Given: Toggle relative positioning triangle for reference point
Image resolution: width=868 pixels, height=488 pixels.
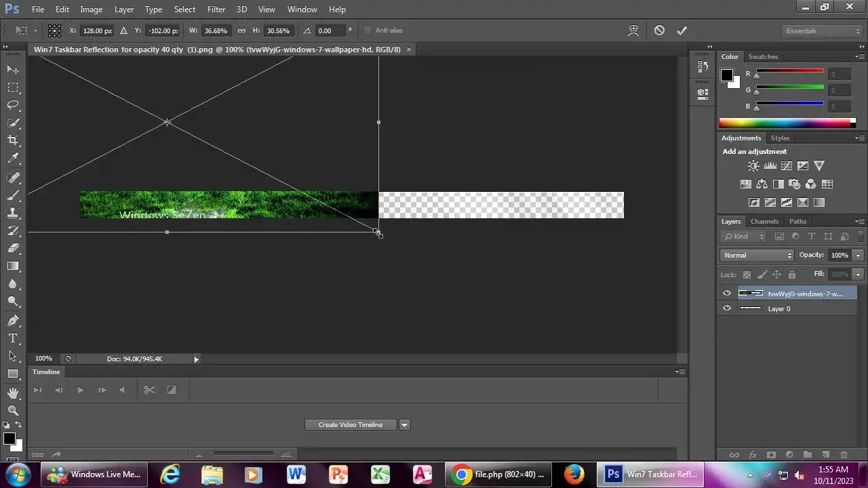Looking at the screenshot, I should (x=123, y=30).
